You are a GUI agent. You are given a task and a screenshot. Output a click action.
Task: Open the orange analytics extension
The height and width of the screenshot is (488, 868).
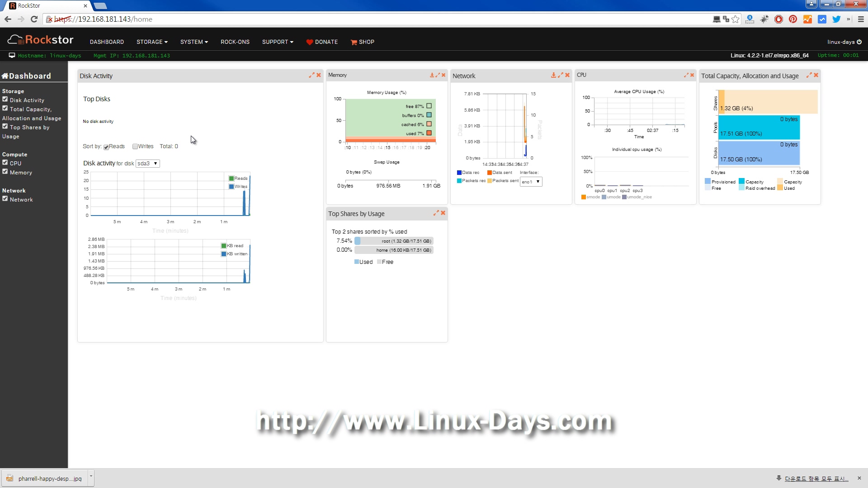807,19
